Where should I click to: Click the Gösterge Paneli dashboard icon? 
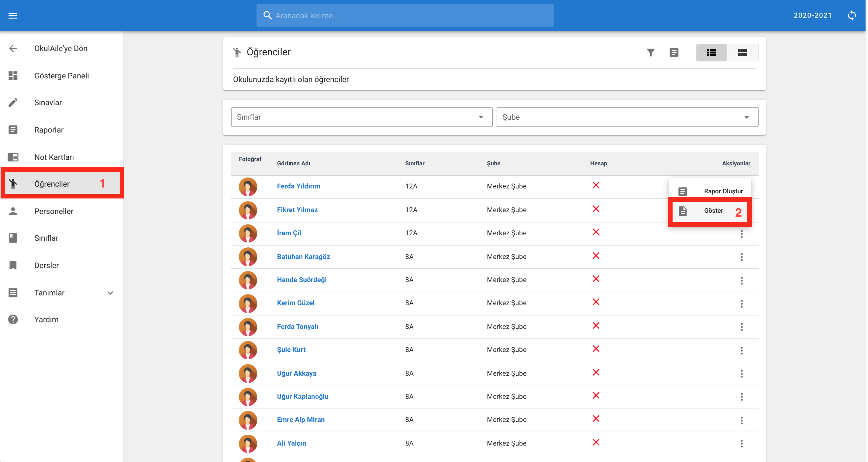[13, 75]
